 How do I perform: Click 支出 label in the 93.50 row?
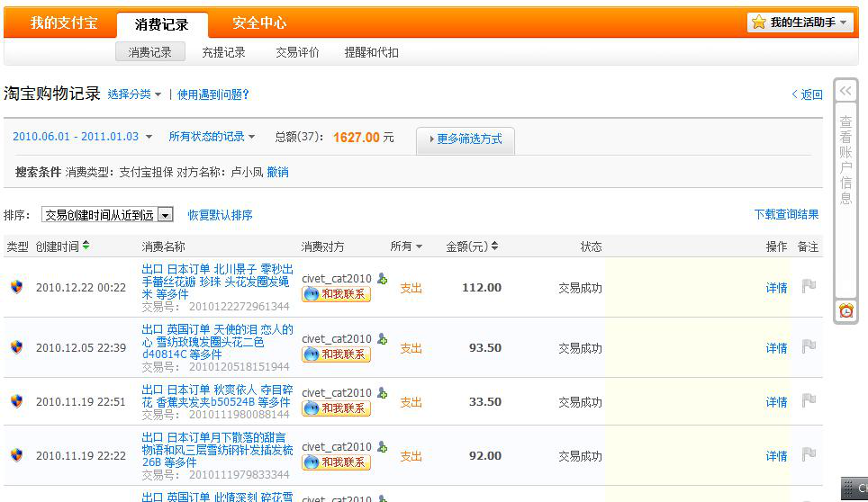(x=411, y=348)
